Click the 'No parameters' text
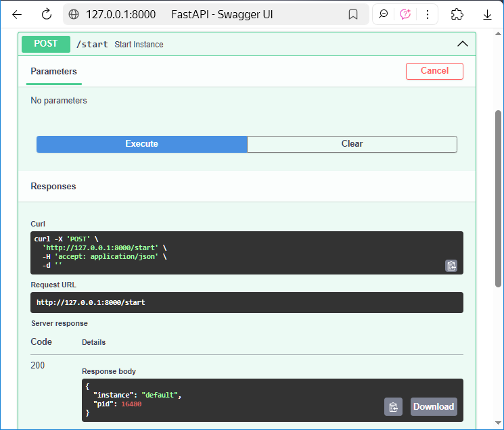The width and height of the screenshot is (504, 430). click(59, 101)
